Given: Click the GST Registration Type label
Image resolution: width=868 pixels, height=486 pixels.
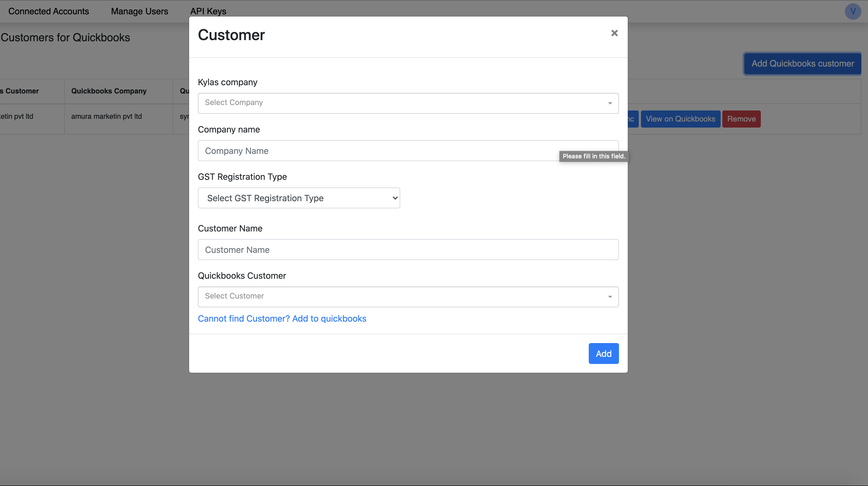Looking at the screenshot, I should (242, 176).
